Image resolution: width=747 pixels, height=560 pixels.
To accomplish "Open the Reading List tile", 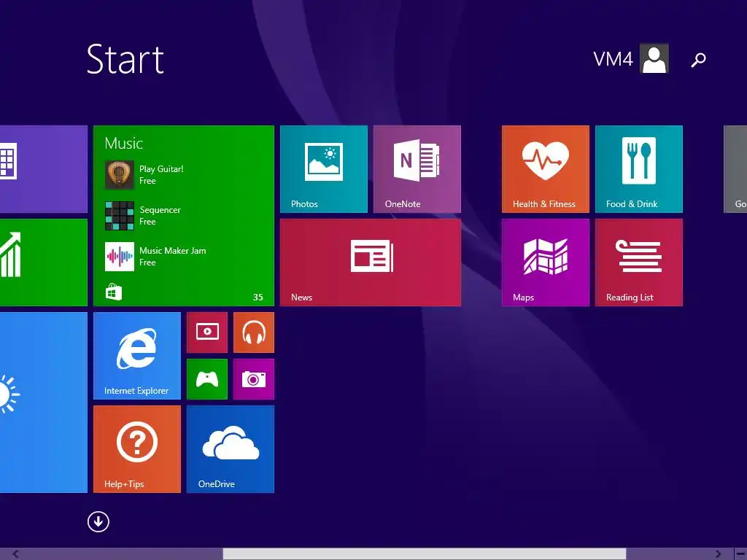I will coord(639,262).
